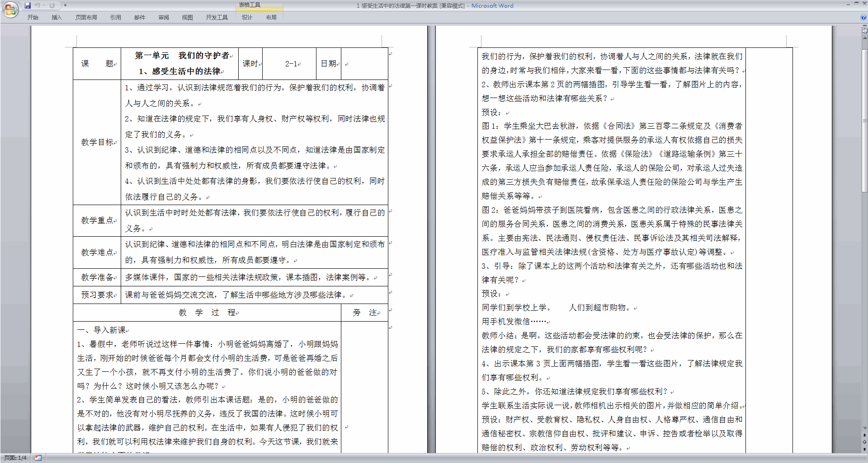
Task: Click the proofing status icon in the status bar
Action: pos(38,458)
